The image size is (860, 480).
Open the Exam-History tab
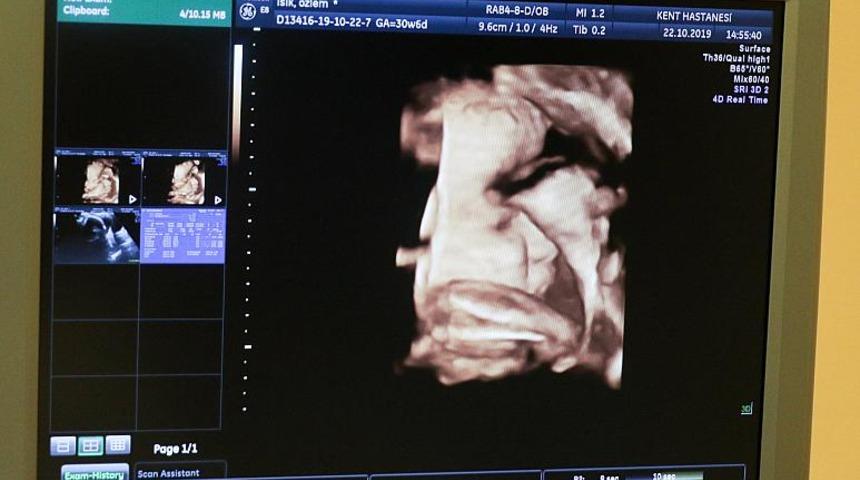[x=95, y=473]
